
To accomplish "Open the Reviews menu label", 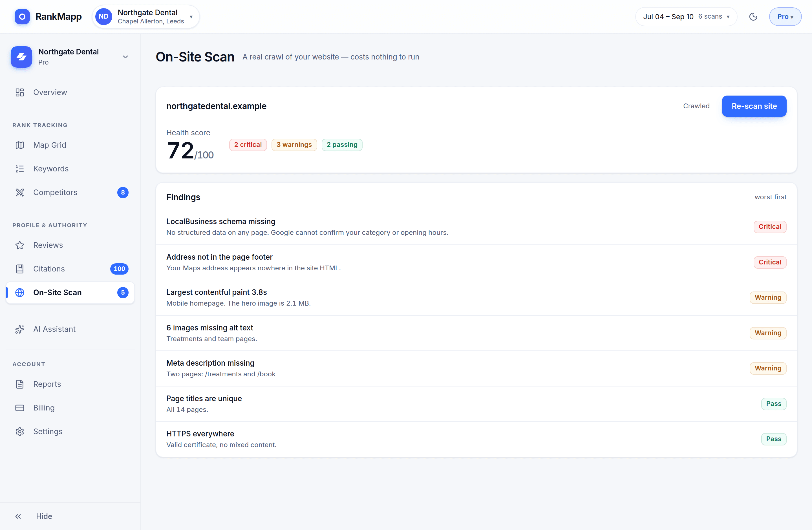I will click(x=48, y=245).
